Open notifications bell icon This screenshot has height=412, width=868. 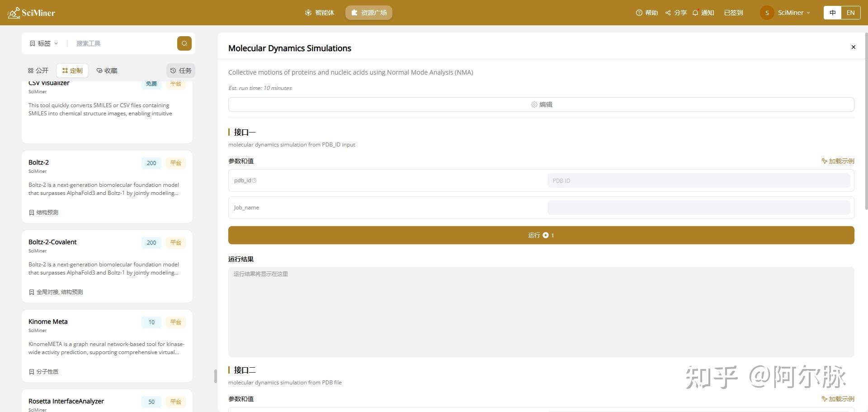tap(695, 13)
